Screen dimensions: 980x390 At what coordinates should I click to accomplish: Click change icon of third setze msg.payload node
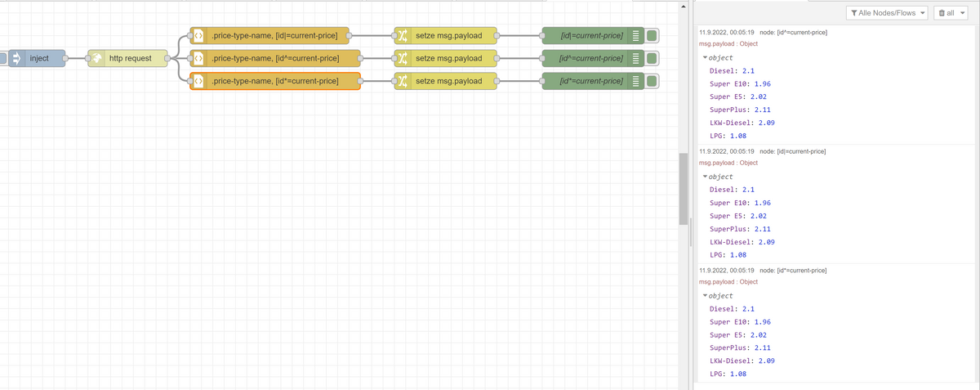403,82
